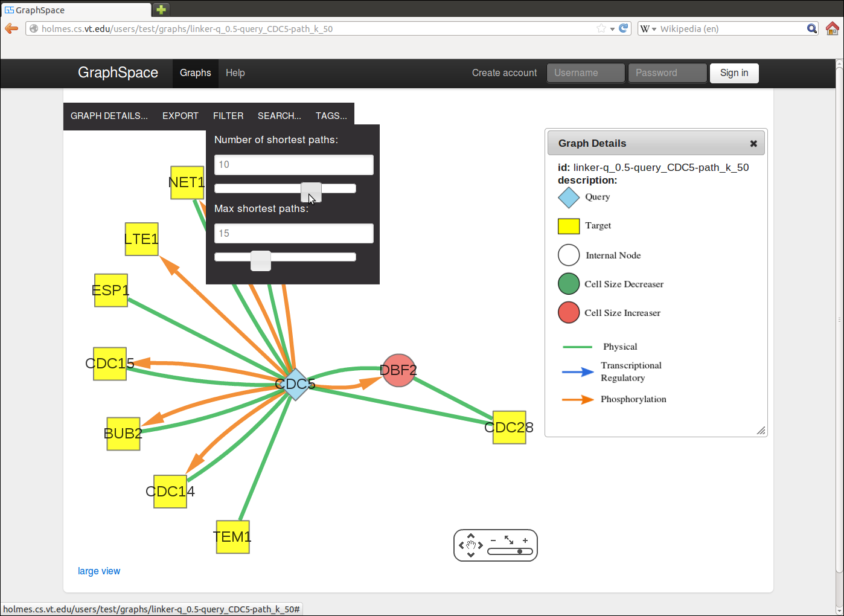
Task: Click the Internal Node white circle swatch
Action: pyautogui.click(x=569, y=255)
